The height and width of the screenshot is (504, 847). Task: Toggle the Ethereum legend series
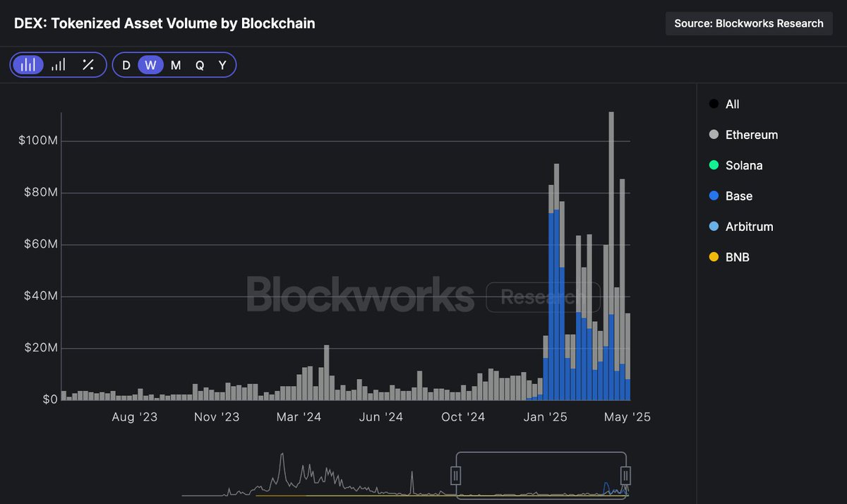tap(743, 135)
